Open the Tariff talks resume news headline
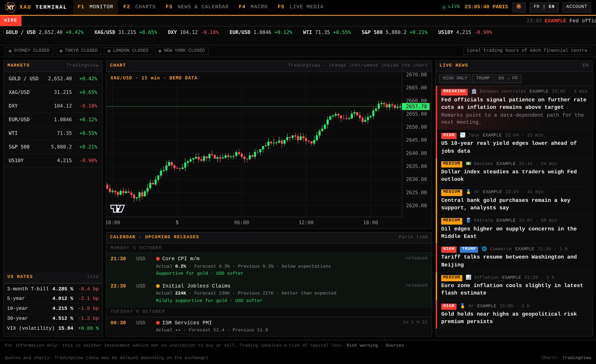This screenshot has width=596, height=364. pos(509,261)
